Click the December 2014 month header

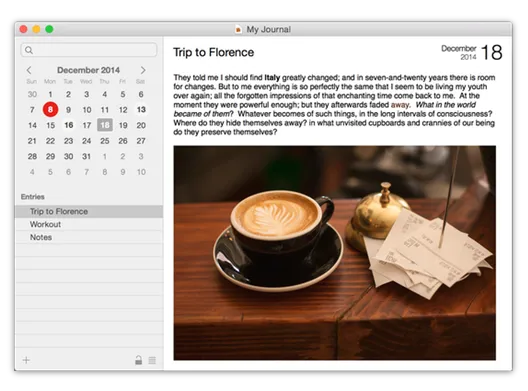pyautogui.click(x=88, y=70)
